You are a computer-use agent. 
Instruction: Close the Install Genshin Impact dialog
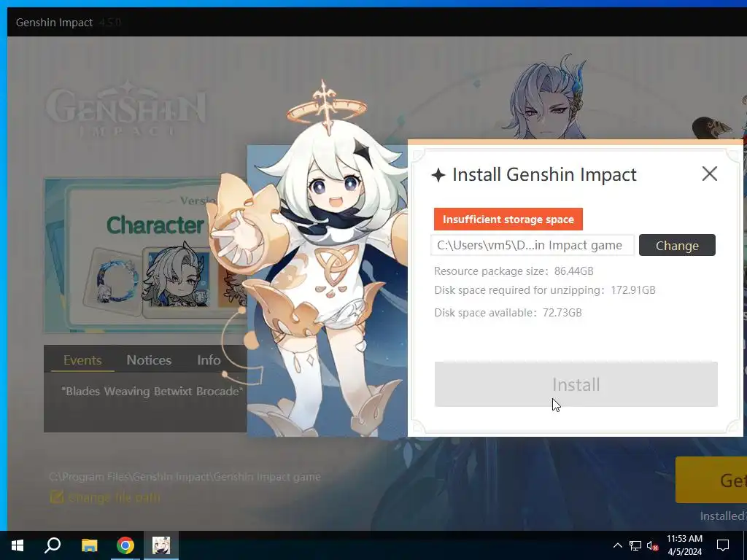pos(709,174)
